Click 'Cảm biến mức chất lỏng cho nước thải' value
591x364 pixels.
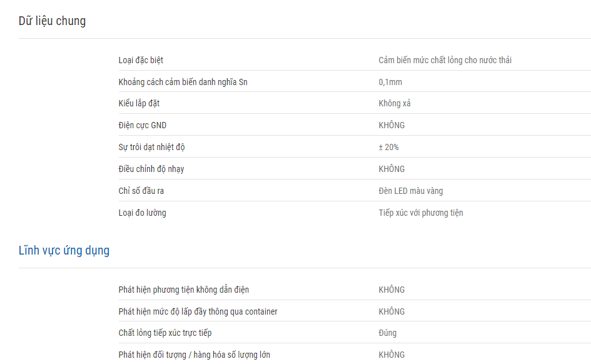tap(445, 60)
